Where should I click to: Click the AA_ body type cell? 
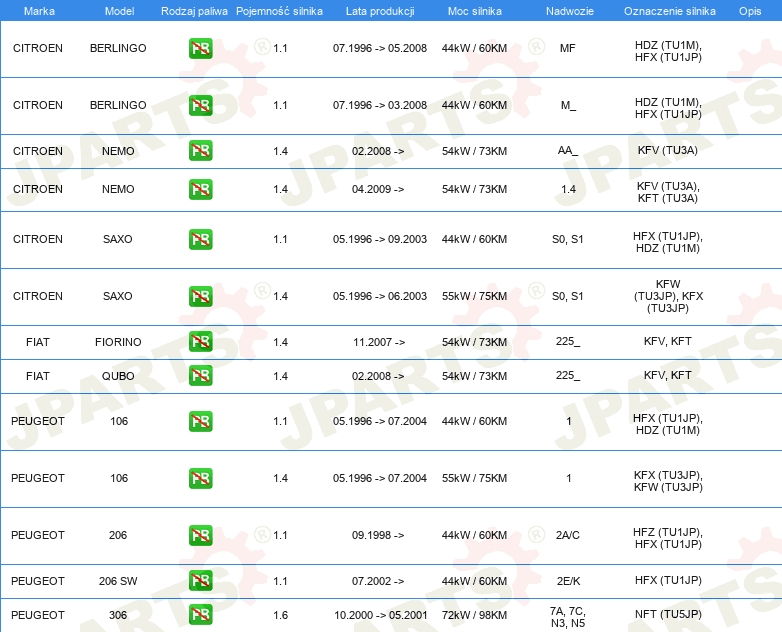tap(568, 151)
